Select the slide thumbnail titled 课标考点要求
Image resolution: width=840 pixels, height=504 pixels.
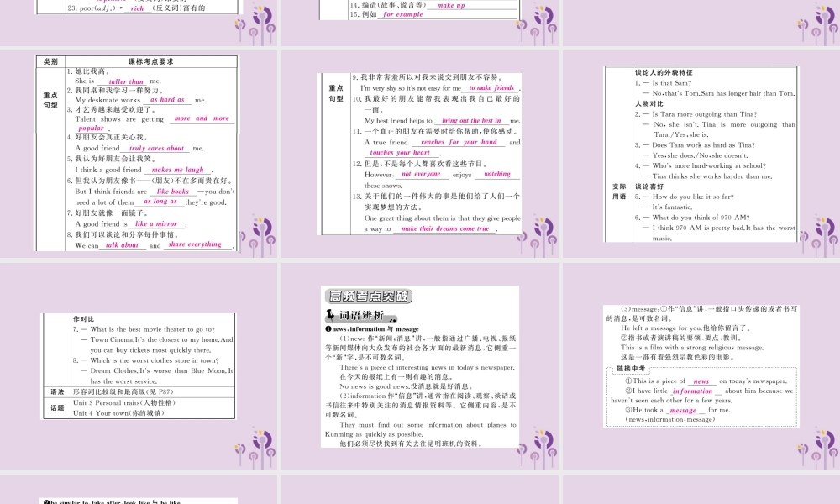tap(139, 154)
